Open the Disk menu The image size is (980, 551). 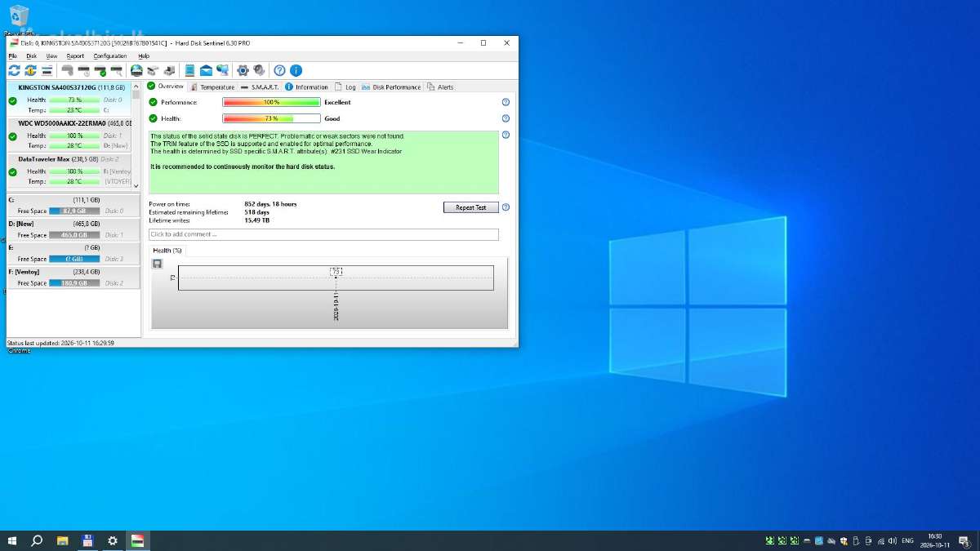[x=31, y=56]
